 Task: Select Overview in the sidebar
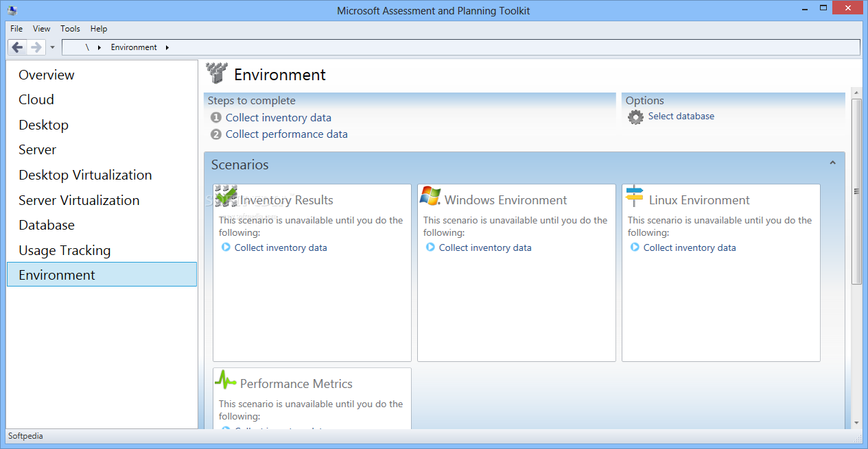(102, 75)
